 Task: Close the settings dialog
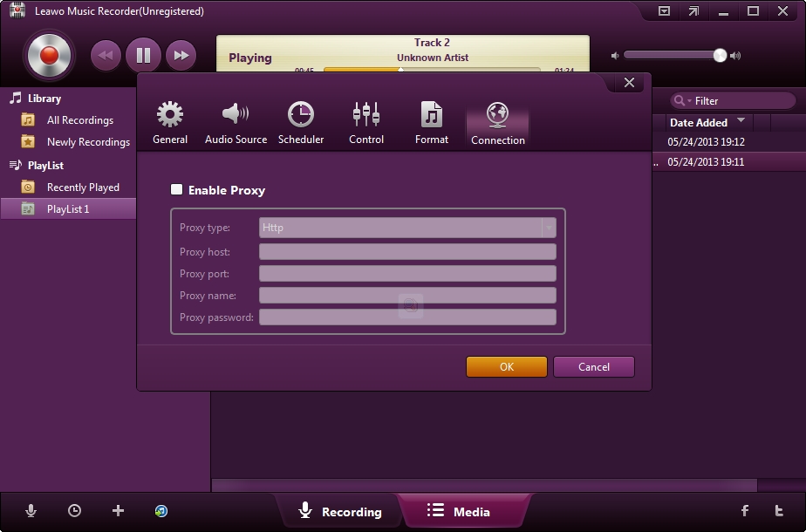629,83
